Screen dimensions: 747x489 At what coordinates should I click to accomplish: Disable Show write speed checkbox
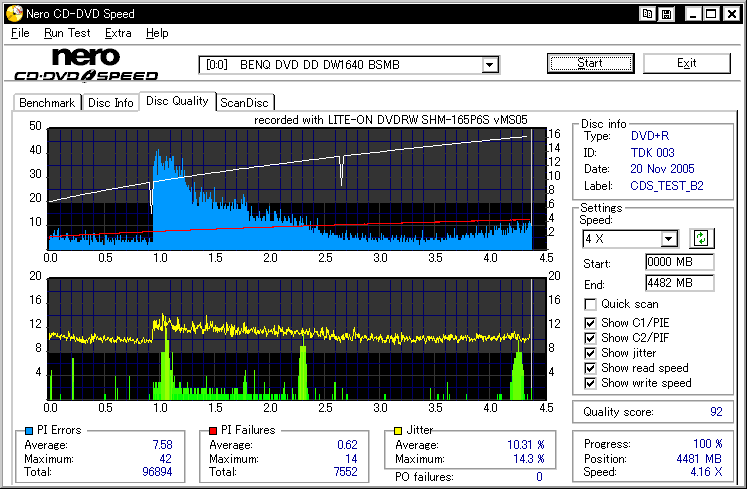(x=591, y=383)
